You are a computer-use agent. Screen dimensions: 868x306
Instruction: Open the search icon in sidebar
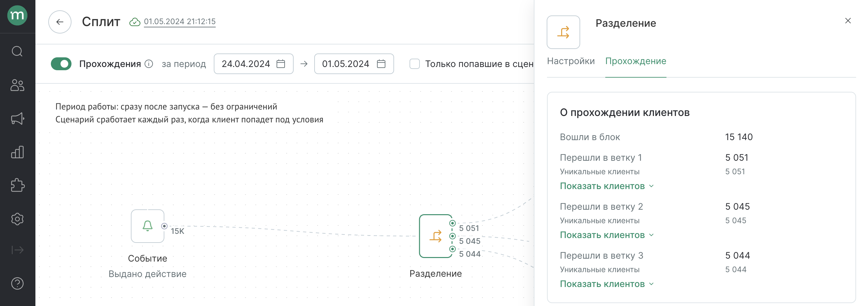tap(17, 52)
